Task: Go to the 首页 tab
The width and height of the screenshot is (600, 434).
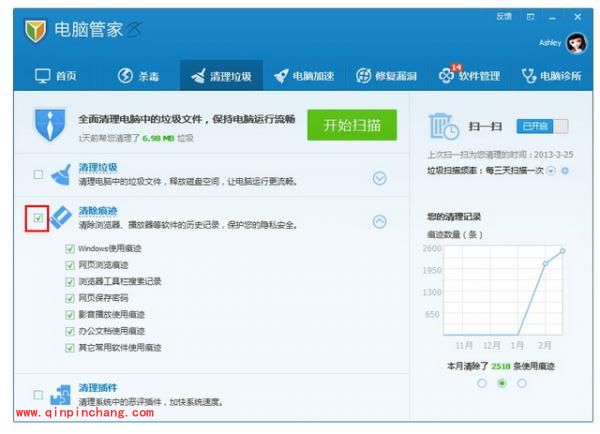Action: [x=55, y=76]
